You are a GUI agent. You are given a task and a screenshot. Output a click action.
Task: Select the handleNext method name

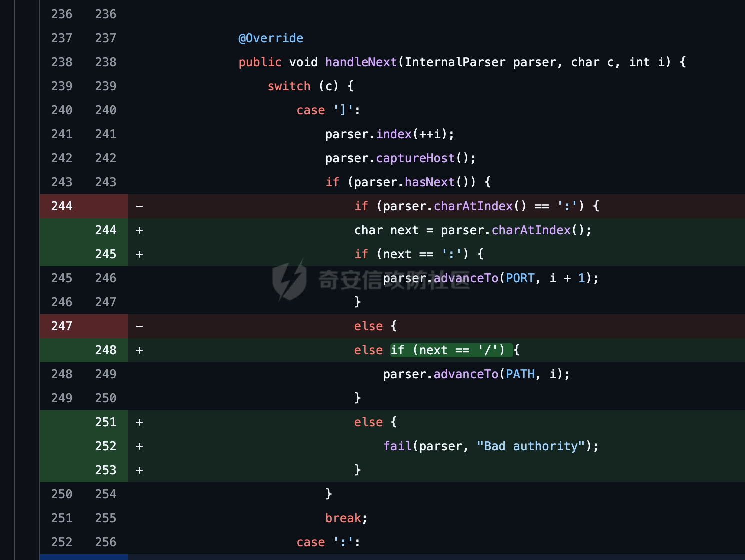[361, 62]
